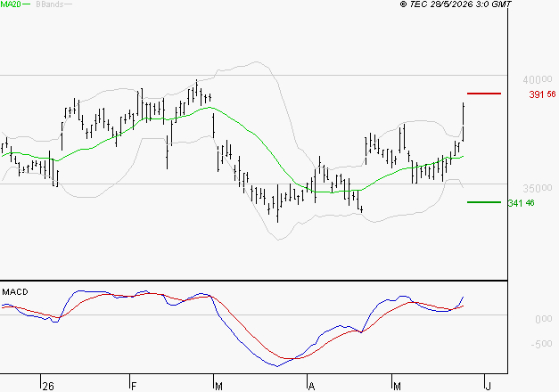Click the red resistance level marker line
559x392 pixels.
(x=484, y=94)
